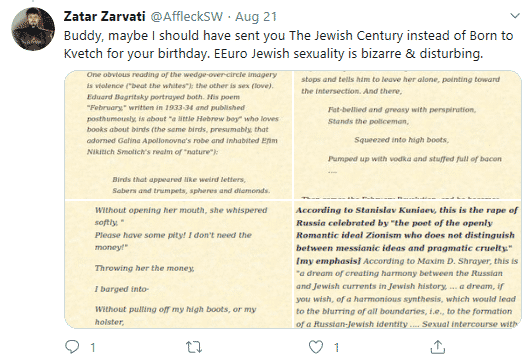Click the bold Kuniaev quote text in image

(407, 235)
